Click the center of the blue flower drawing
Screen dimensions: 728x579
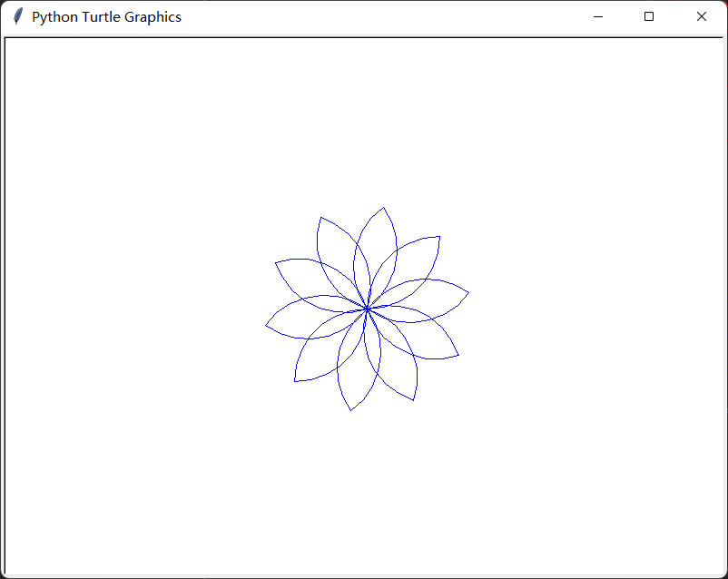[368, 309]
